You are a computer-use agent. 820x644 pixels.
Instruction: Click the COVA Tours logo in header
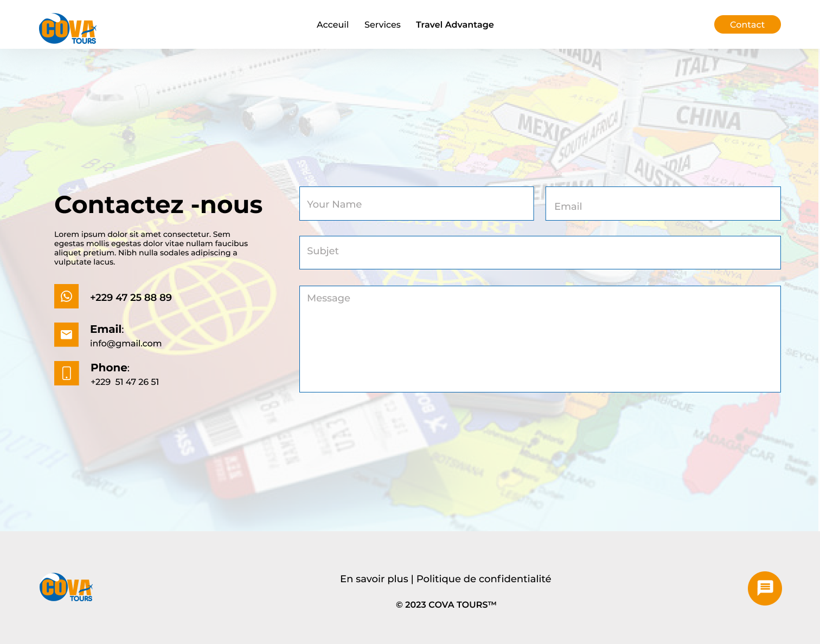[x=68, y=29]
